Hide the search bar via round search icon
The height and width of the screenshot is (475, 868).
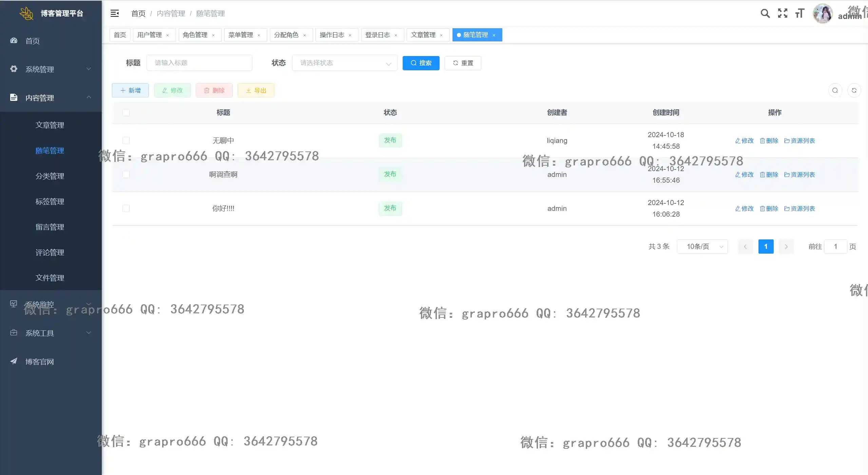point(835,90)
